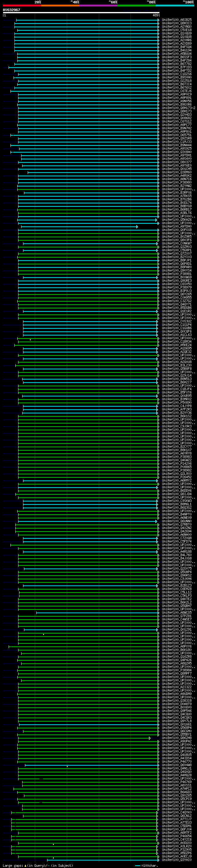
Task: Select the UniRef100_A2XD89 label
Action: click(176, 43)
